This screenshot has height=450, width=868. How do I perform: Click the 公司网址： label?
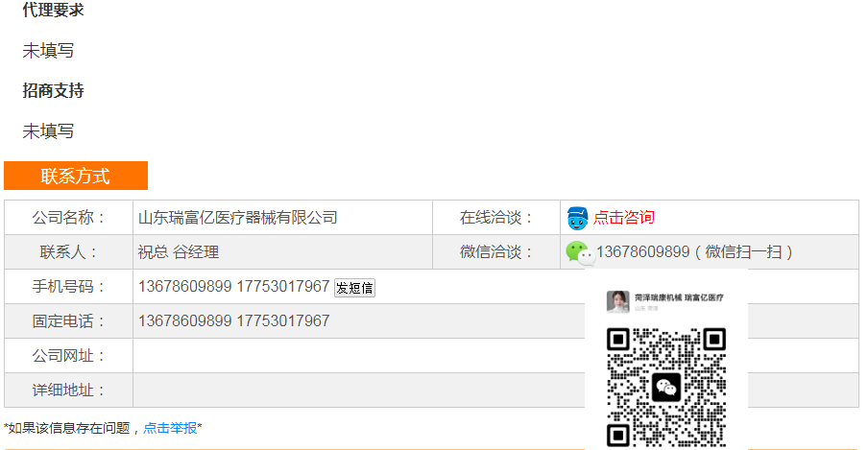pyautogui.click(x=68, y=355)
